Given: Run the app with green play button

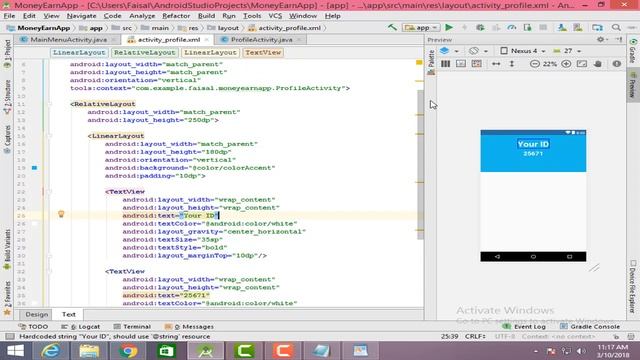Looking at the screenshot, I should click(449, 27).
